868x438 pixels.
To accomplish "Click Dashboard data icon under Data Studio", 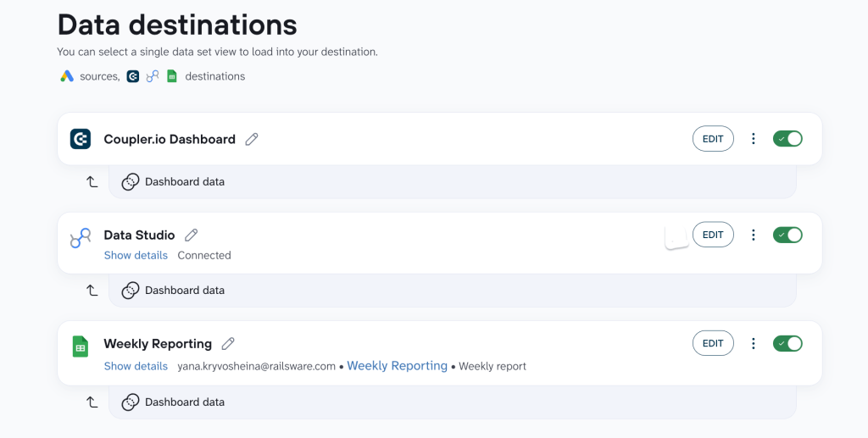I will tap(130, 291).
